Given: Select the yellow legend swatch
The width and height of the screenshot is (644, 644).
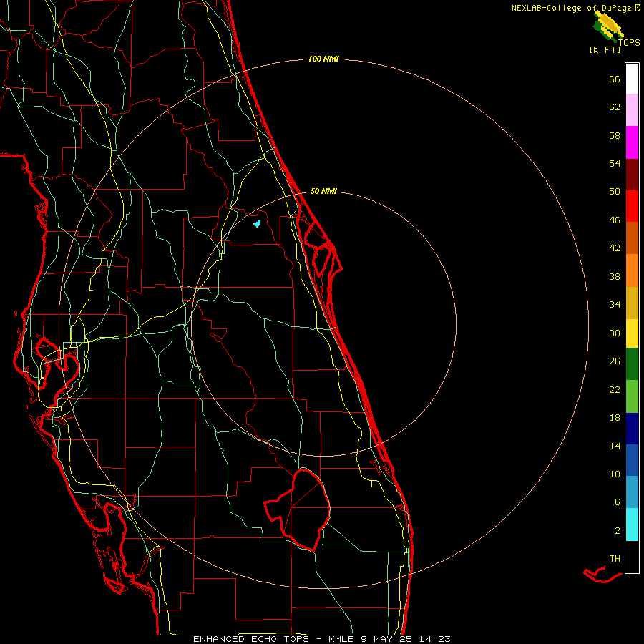Looking at the screenshot, I should [x=632, y=333].
